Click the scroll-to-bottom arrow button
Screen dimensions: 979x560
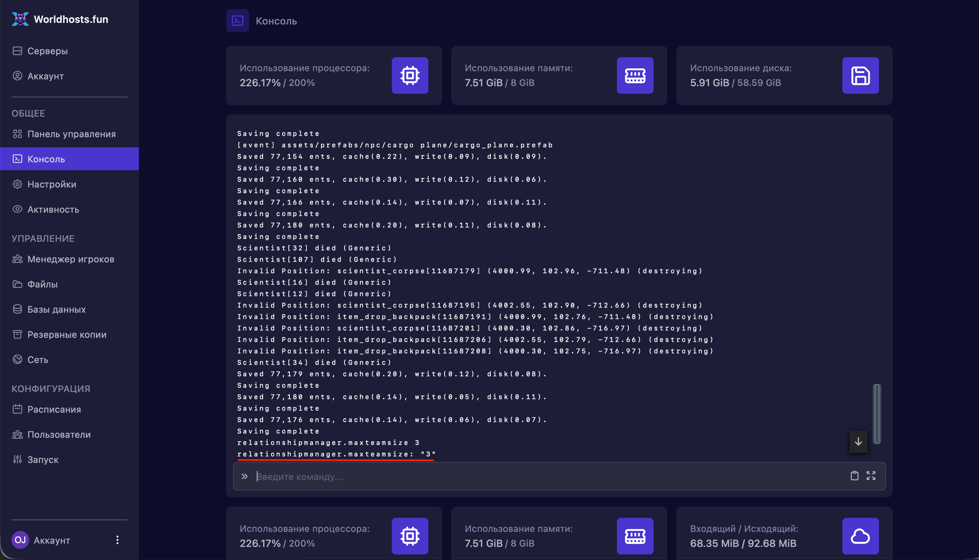[x=858, y=441]
